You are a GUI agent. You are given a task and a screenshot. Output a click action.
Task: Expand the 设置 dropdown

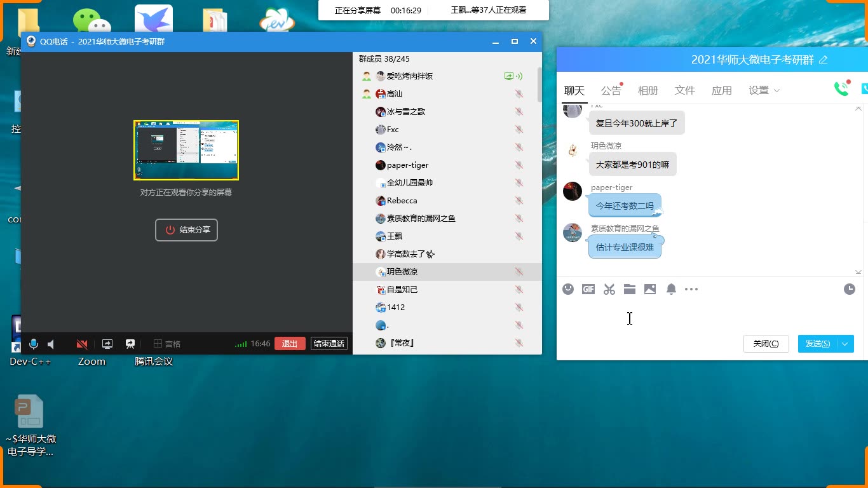pyautogui.click(x=764, y=90)
